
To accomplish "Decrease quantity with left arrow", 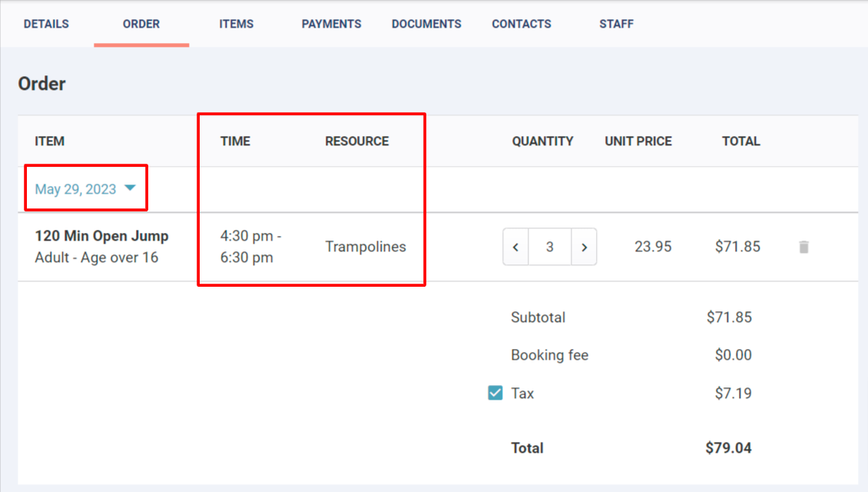I will 516,247.
